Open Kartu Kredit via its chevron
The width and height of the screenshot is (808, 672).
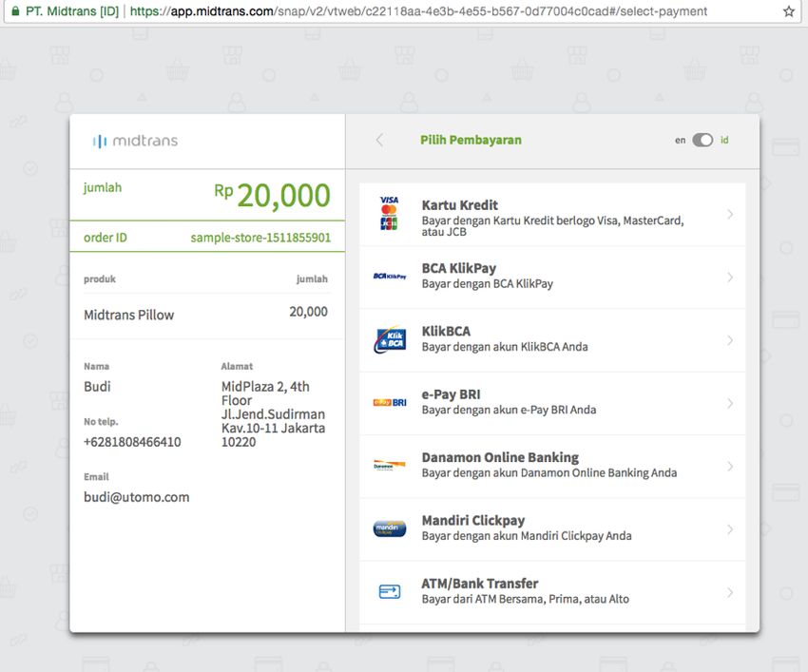pos(730,214)
